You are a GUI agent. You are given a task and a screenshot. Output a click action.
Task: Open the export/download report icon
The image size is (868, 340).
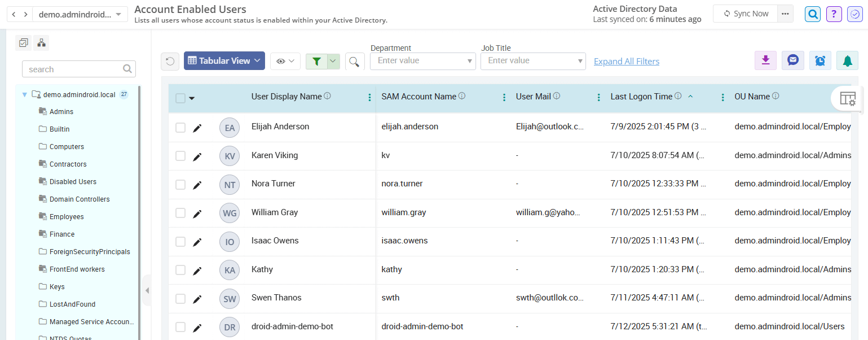click(x=765, y=60)
